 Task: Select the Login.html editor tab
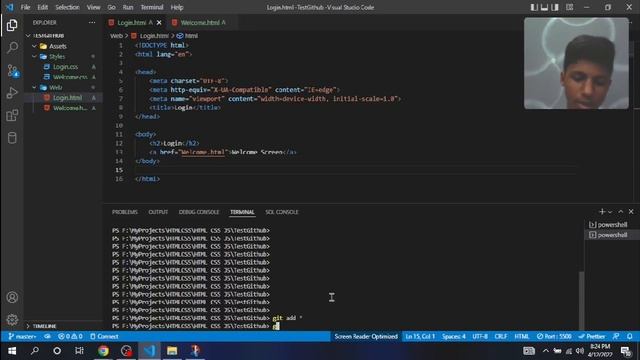click(x=131, y=22)
